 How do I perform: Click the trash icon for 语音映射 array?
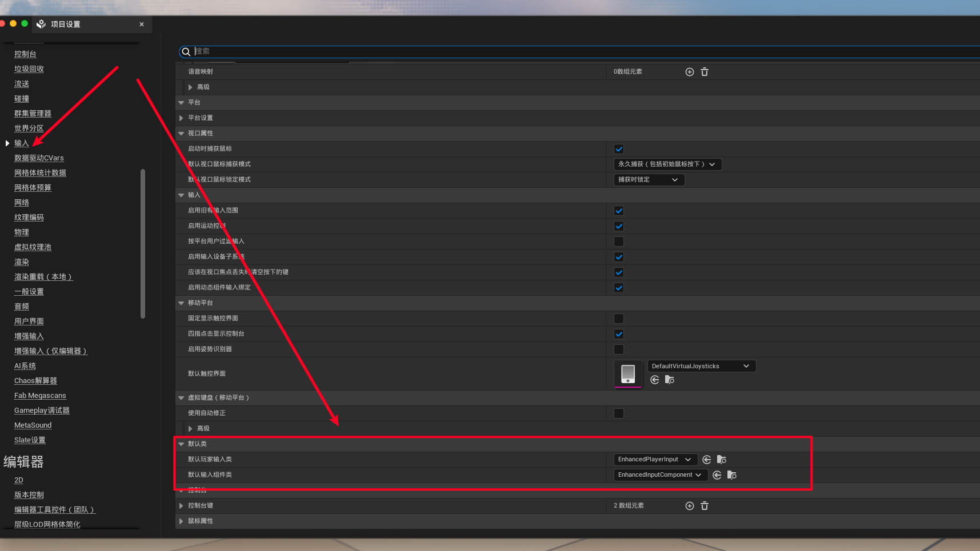pyautogui.click(x=705, y=72)
